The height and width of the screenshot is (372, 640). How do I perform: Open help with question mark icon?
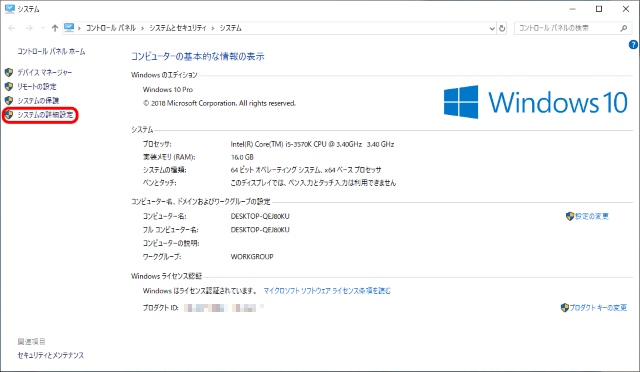[x=633, y=45]
